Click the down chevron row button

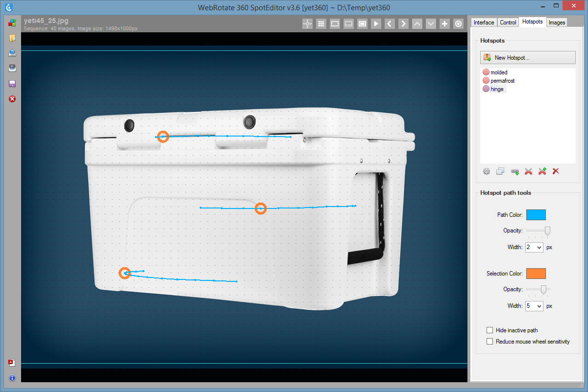431,23
